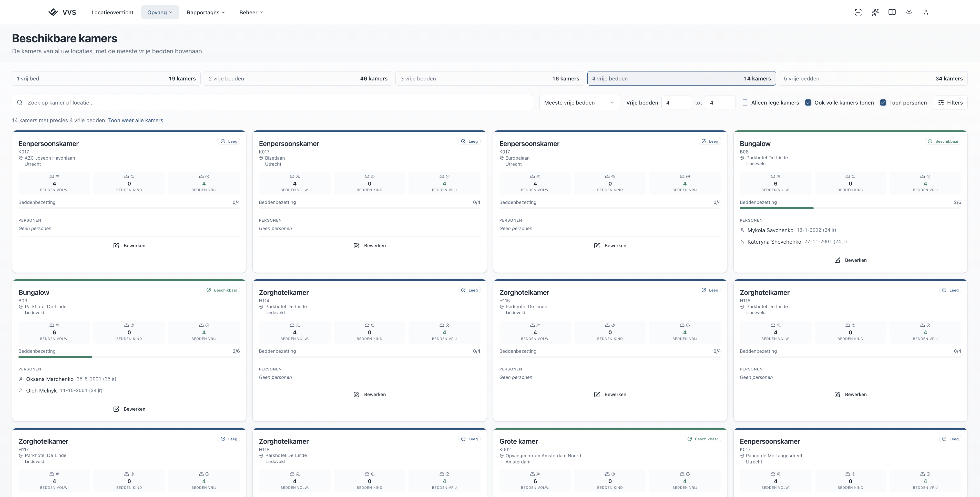Open the book documentation icon
Image resolution: width=980 pixels, height=497 pixels.
coord(892,12)
